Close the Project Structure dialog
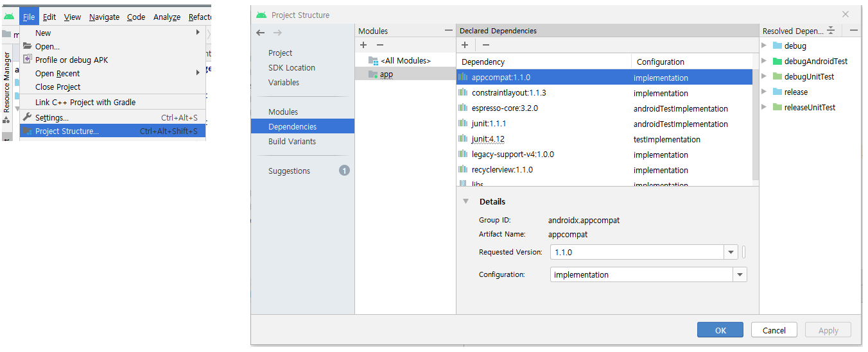 846,14
